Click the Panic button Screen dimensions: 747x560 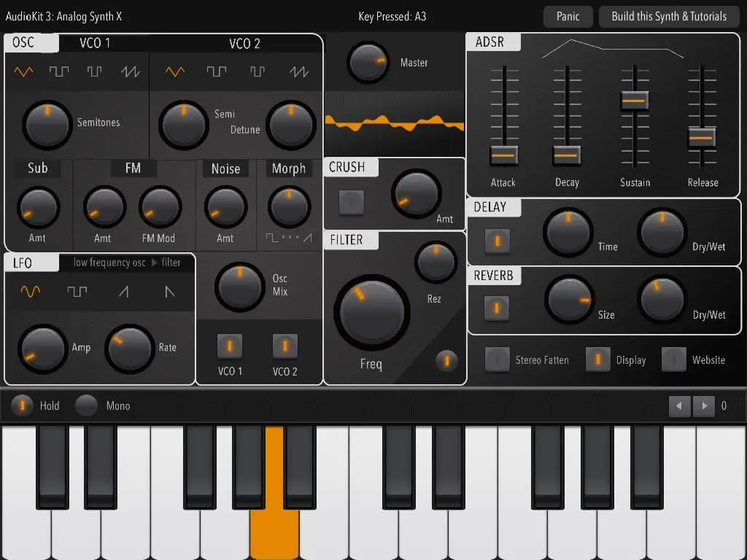point(568,17)
